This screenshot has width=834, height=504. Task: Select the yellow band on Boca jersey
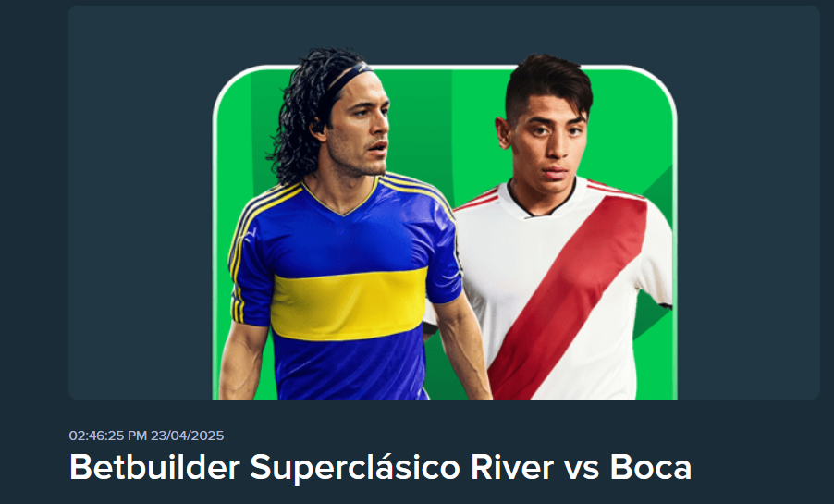click(x=350, y=304)
